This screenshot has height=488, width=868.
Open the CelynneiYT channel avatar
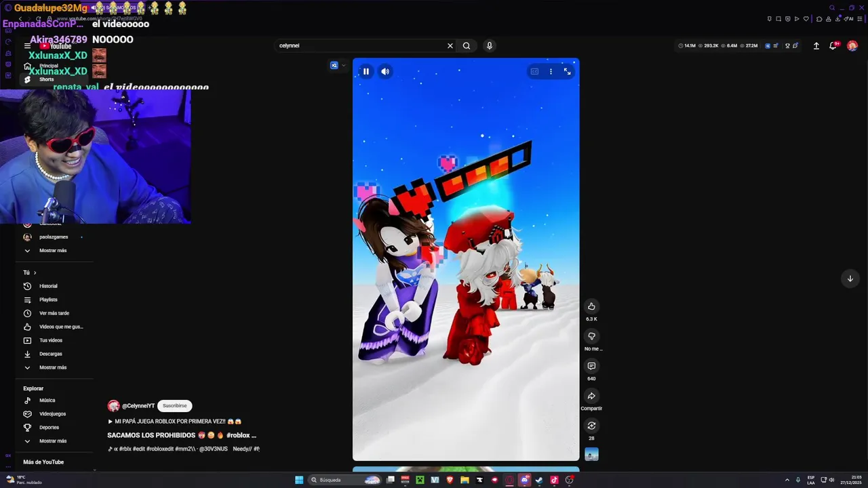coord(113,406)
